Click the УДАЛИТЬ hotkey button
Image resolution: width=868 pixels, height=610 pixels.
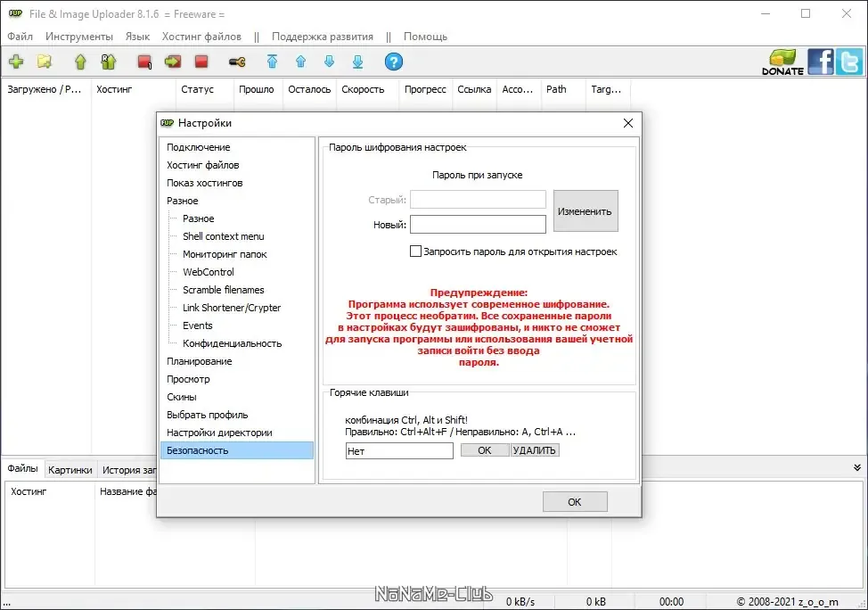534,450
